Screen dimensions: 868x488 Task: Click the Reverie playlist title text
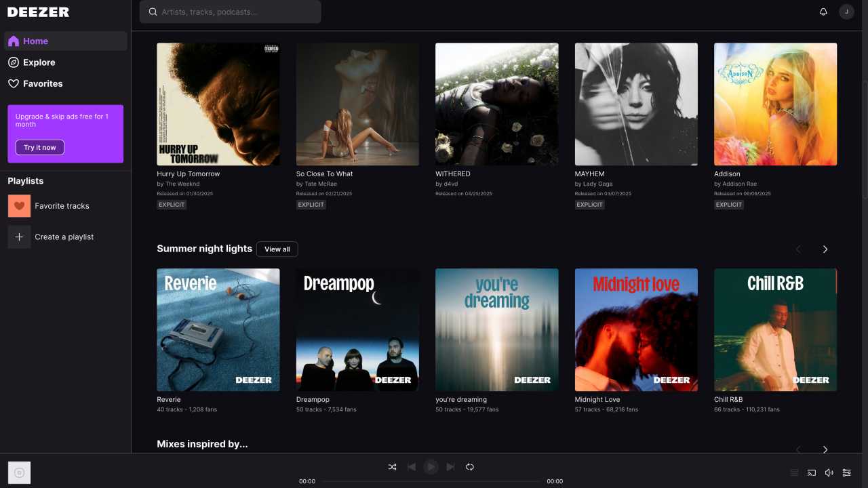pyautogui.click(x=169, y=399)
